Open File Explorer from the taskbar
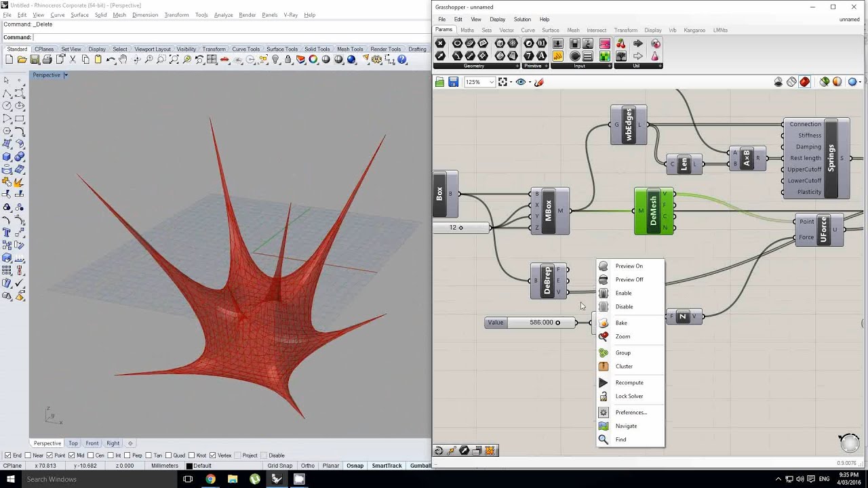This screenshot has width=868, height=488. tap(233, 479)
